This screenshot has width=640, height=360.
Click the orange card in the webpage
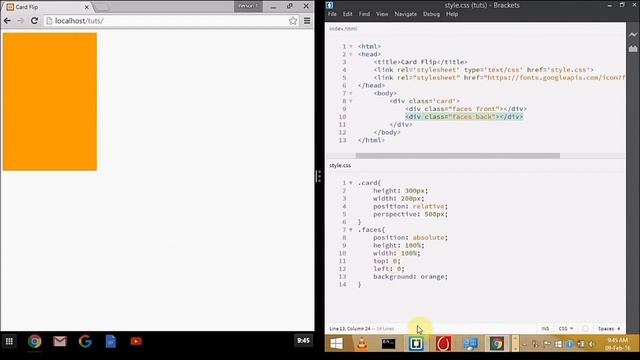click(x=50, y=102)
